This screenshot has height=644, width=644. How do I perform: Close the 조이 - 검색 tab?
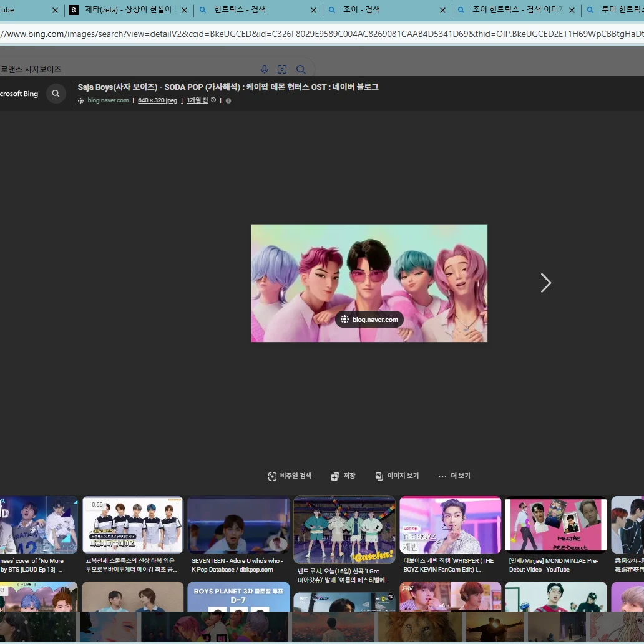[x=443, y=10]
